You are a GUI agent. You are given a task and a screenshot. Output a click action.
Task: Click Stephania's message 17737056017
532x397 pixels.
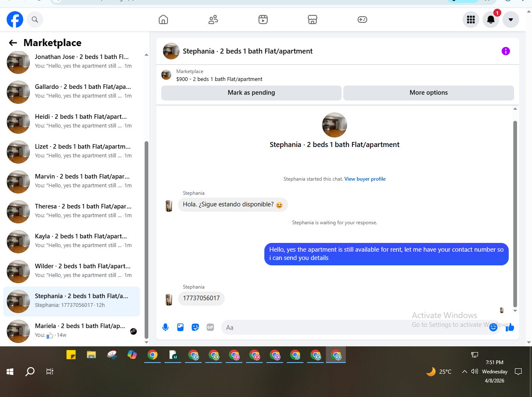pyautogui.click(x=201, y=298)
